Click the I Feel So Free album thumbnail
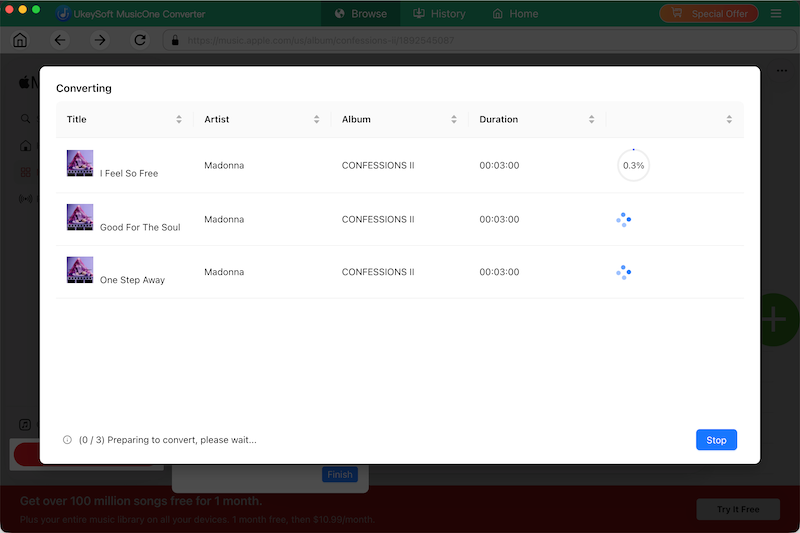This screenshot has width=800, height=533. (80, 163)
